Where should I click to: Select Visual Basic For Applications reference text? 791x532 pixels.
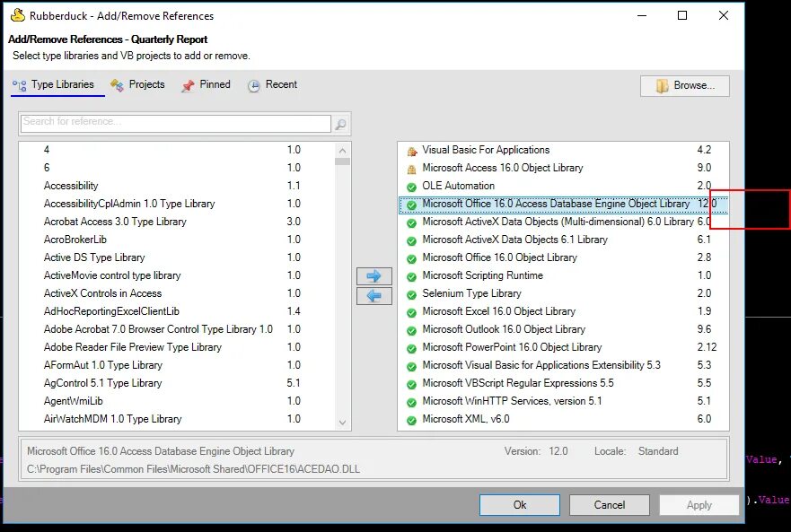click(486, 150)
